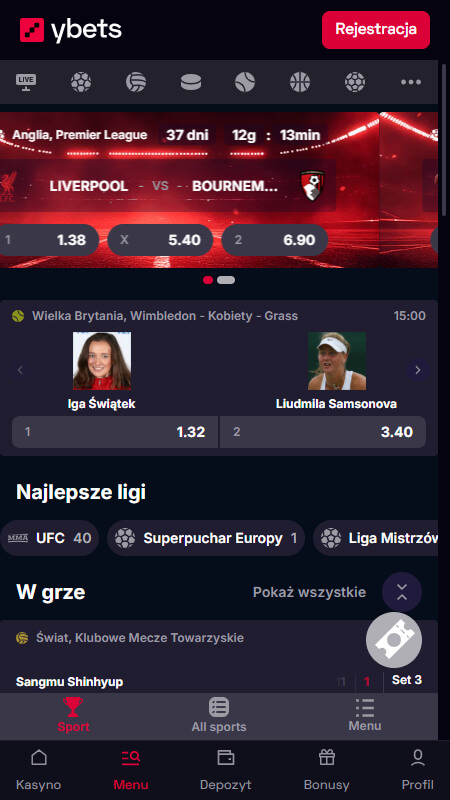Open the Profil tab
This screenshot has width=450, height=800.
pos(418,769)
